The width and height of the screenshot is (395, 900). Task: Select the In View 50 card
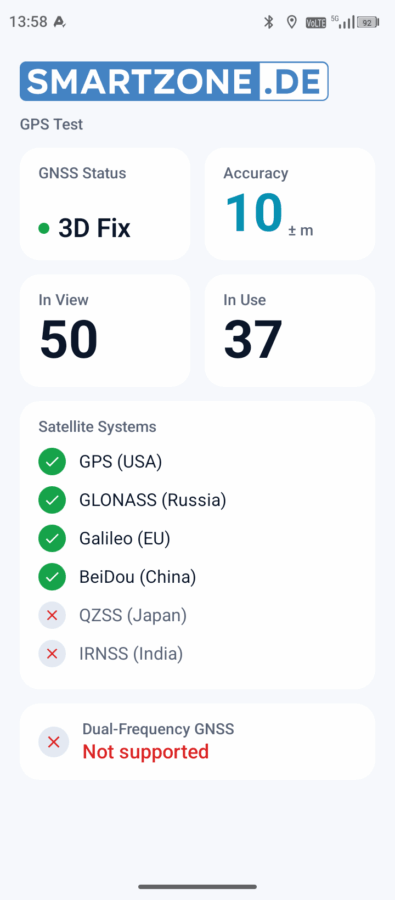pos(105,331)
